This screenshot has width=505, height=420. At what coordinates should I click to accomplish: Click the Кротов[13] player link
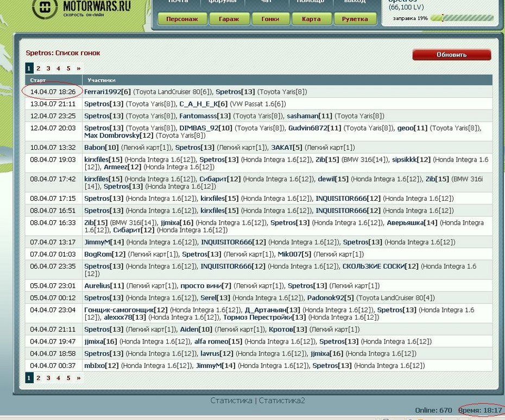(288, 329)
